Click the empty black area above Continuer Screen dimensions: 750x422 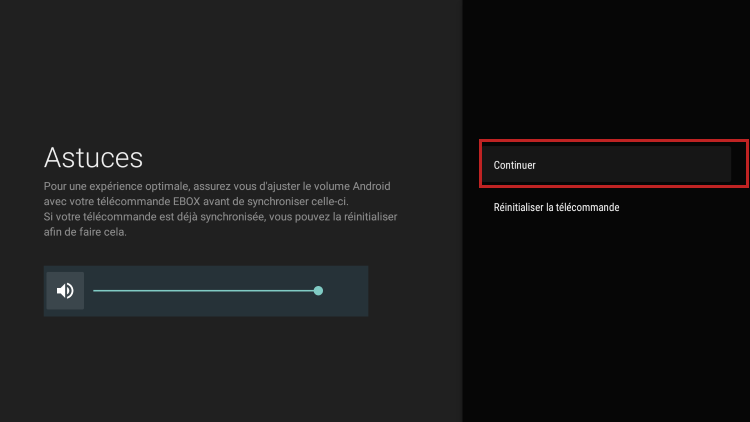(605, 70)
